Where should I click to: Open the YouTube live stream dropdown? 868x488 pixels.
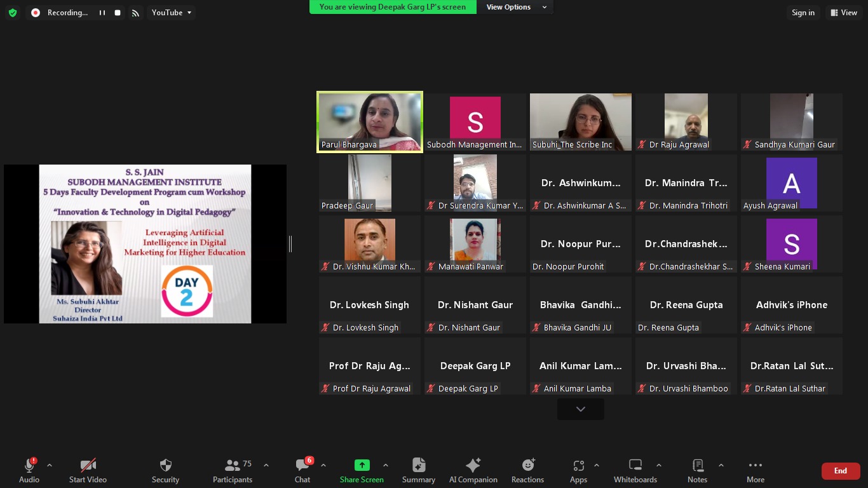click(x=171, y=13)
